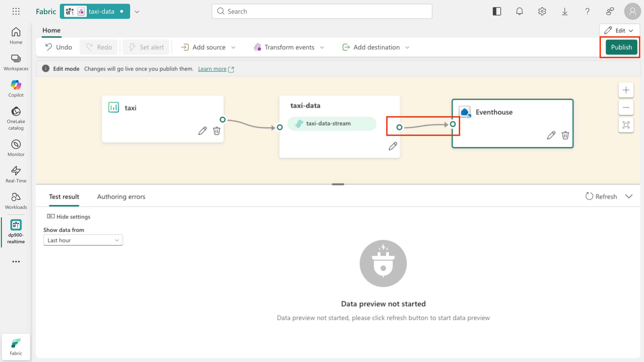Click the Fabric logo text
This screenshot has width=644, height=362.
pyautogui.click(x=46, y=12)
